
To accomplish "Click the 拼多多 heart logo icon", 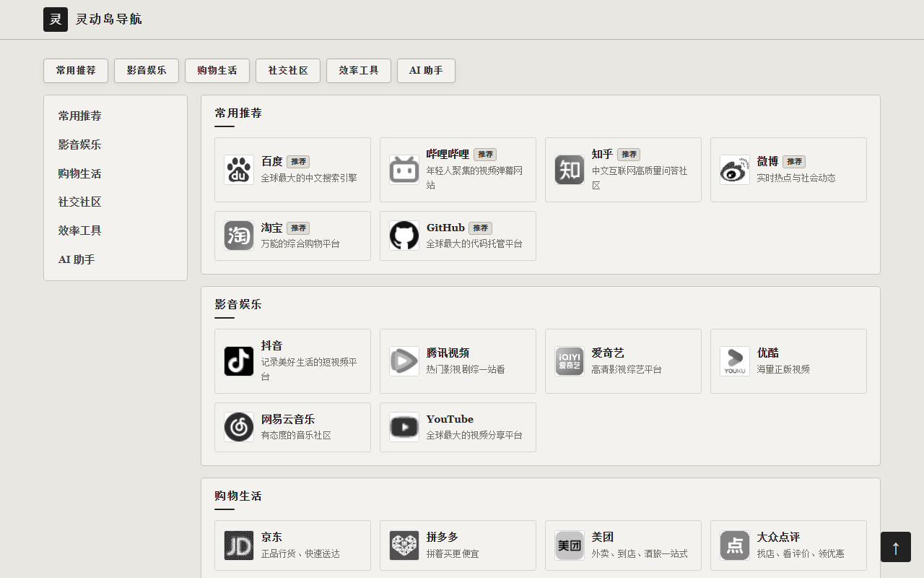I will tap(404, 545).
